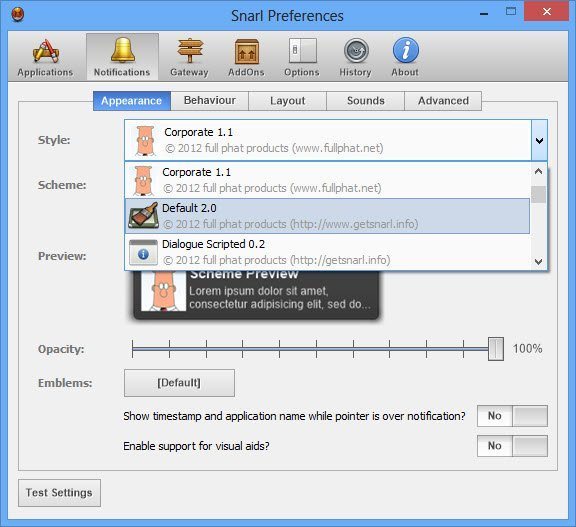Toggle show timestamp and application name switch
576x527 pixels.
[512, 416]
